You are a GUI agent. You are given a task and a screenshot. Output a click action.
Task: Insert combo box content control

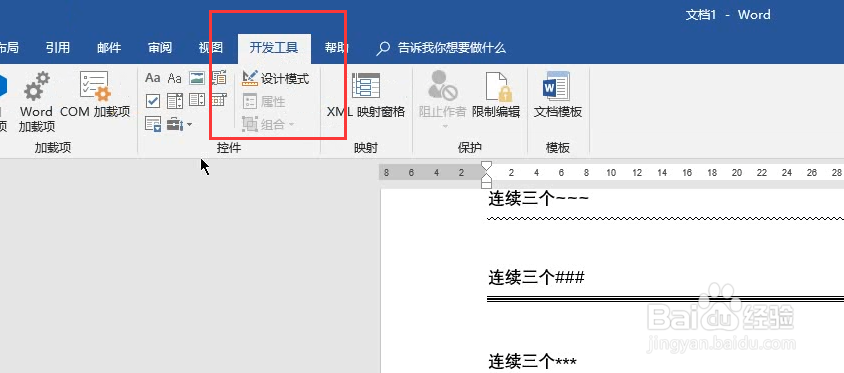[x=175, y=101]
